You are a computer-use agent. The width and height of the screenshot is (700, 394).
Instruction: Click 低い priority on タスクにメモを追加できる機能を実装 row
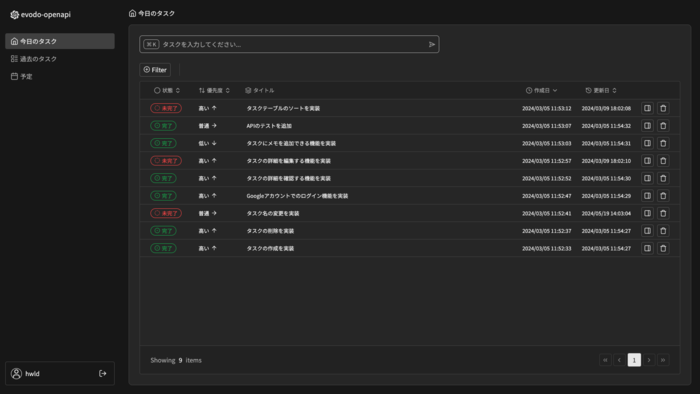pos(208,143)
